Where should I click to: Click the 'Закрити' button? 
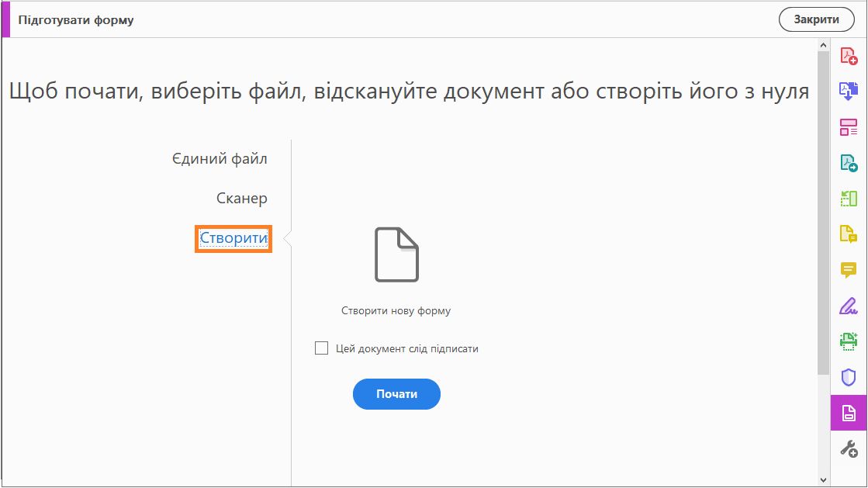(816, 19)
